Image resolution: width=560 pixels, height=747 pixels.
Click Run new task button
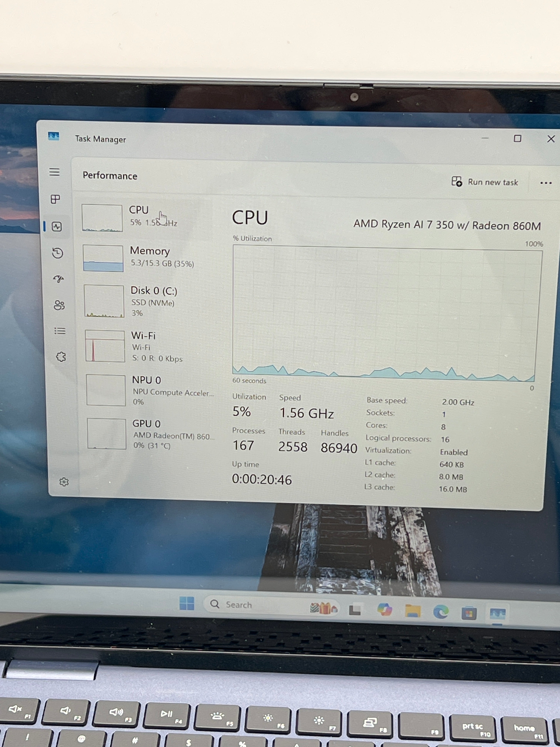[x=484, y=182]
